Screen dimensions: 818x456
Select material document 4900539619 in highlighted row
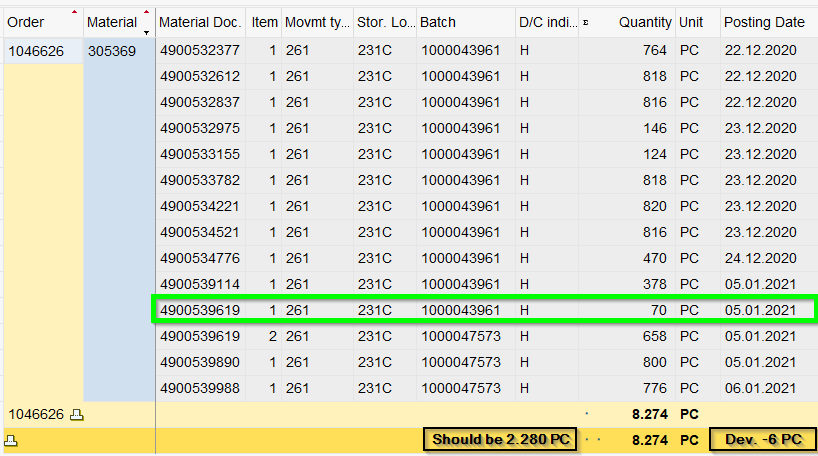coord(200,310)
